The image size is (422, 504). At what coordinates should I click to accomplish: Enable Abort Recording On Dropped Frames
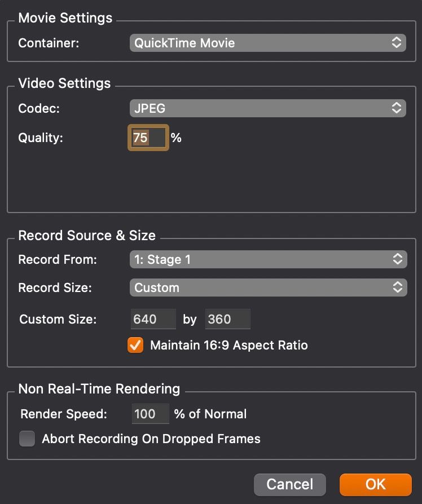pyautogui.click(x=27, y=439)
